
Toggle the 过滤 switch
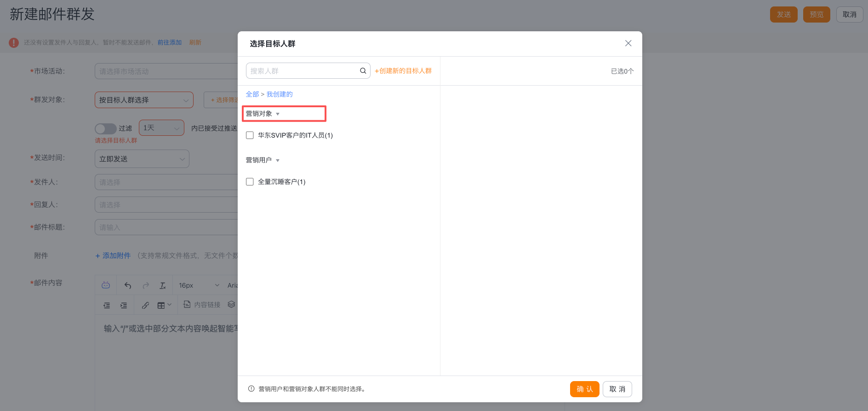click(x=105, y=128)
